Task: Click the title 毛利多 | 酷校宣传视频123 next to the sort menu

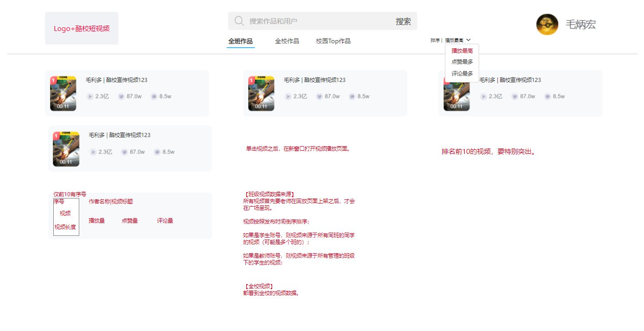Action: pos(510,80)
